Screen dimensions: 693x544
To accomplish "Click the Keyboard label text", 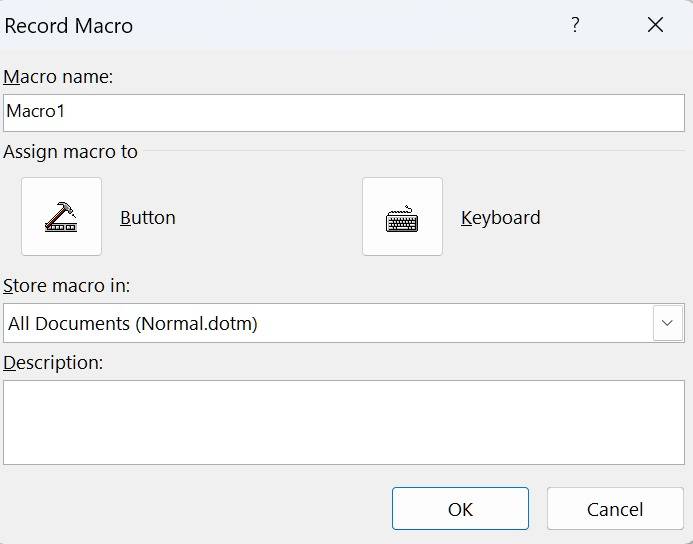I will pyautogui.click(x=500, y=217).
